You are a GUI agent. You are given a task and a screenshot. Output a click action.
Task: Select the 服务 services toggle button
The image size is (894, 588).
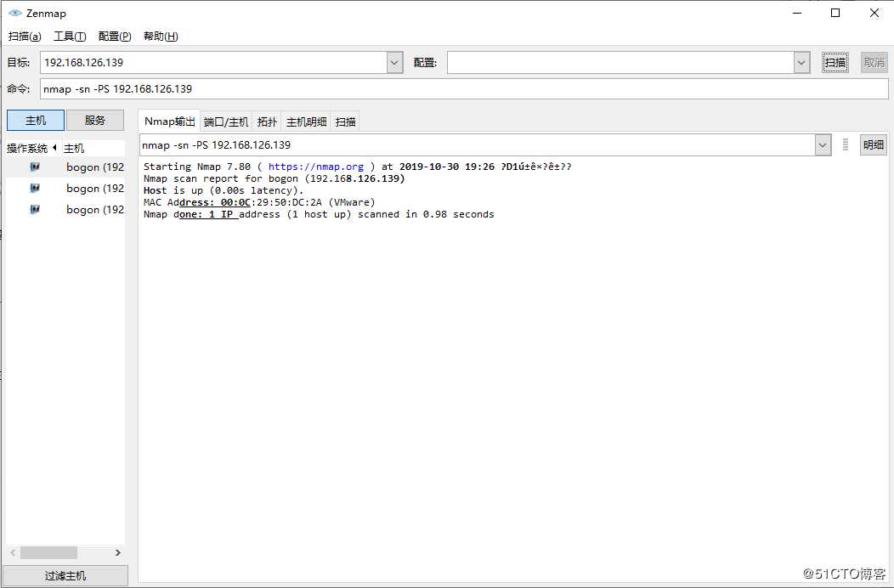[95, 121]
